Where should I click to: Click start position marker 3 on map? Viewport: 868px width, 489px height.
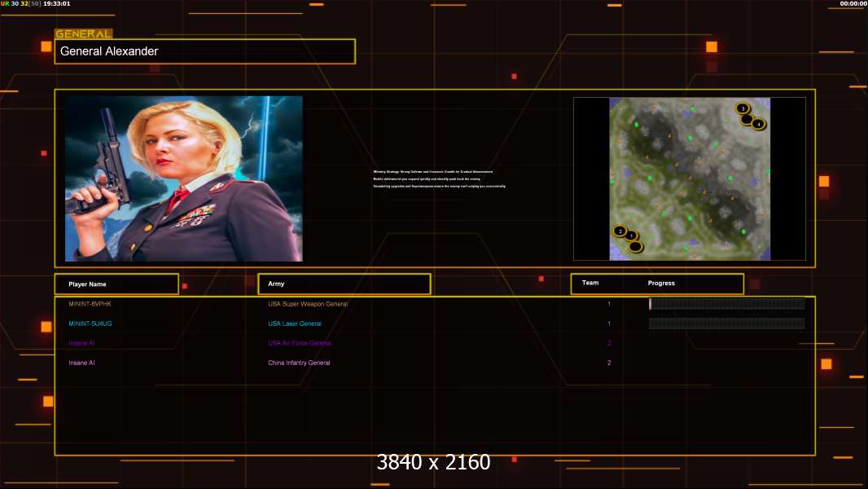pyautogui.click(x=743, y=108)
